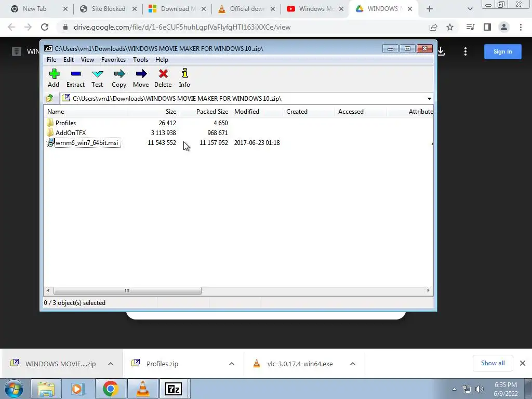Open Windows Explorer from taskbar
The width and height of the screenshot is (532, 399).
(46, 389)
